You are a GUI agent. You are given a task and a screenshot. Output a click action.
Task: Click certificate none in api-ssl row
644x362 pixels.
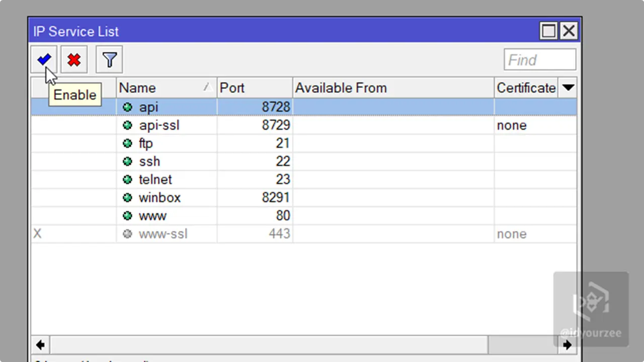(x=512, y=125)
